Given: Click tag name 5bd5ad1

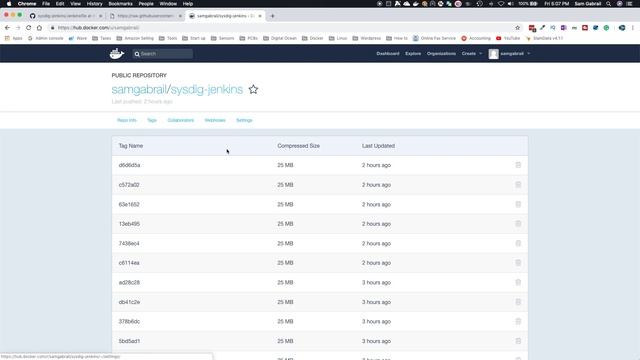Looking at the screenshot, I should pyautogui.click(x=129, y=341).
